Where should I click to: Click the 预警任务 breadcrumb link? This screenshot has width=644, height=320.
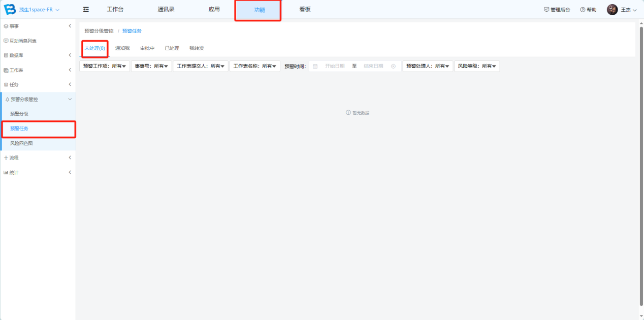point(132,31)
